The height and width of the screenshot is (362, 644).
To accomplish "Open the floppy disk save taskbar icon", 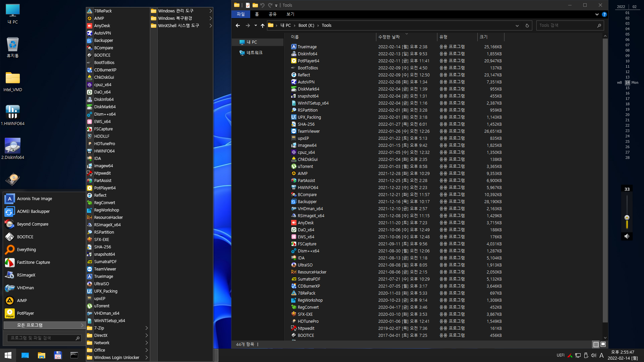I will 58,355.
